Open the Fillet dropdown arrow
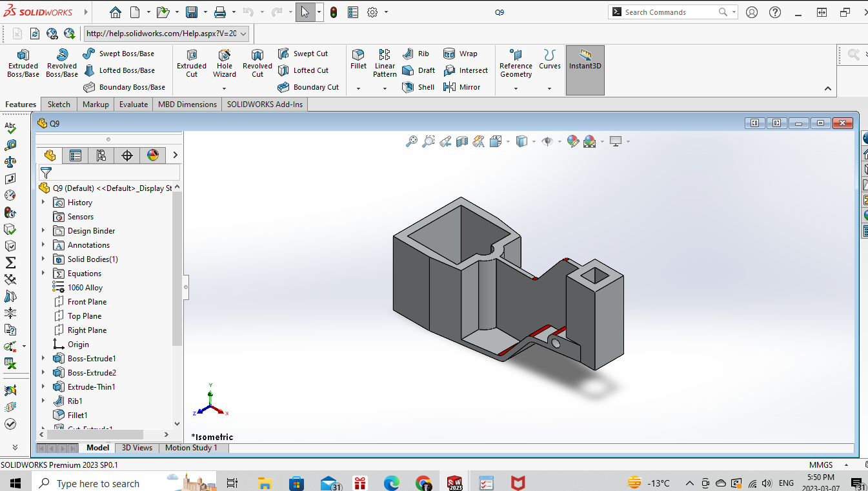This screenshot has width=868, height=491. [x=358, y=88]
